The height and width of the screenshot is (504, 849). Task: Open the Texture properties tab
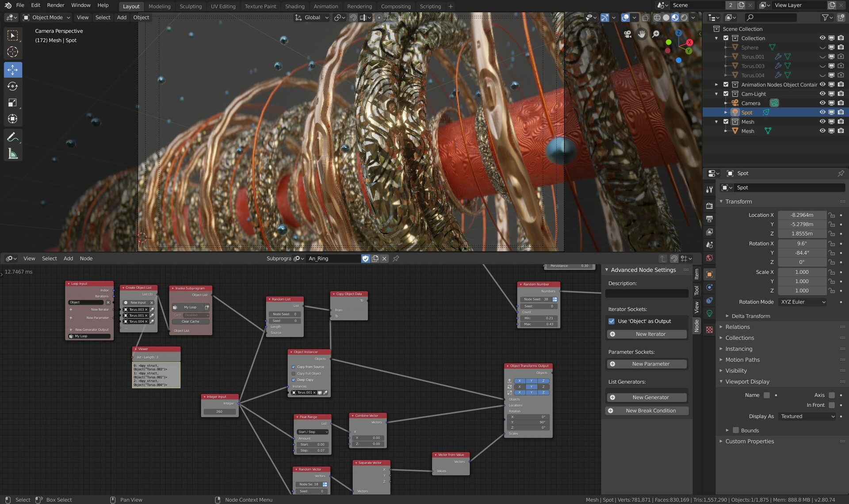point(709,330)
